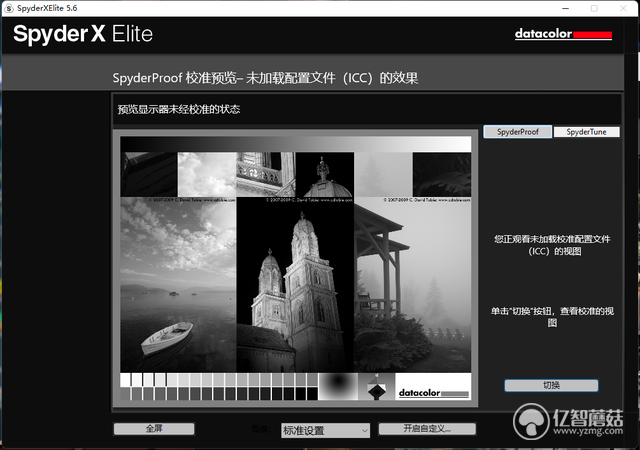Click the 开启自定义... button
This screenshot has width=640, height=450.
[427, 429]
